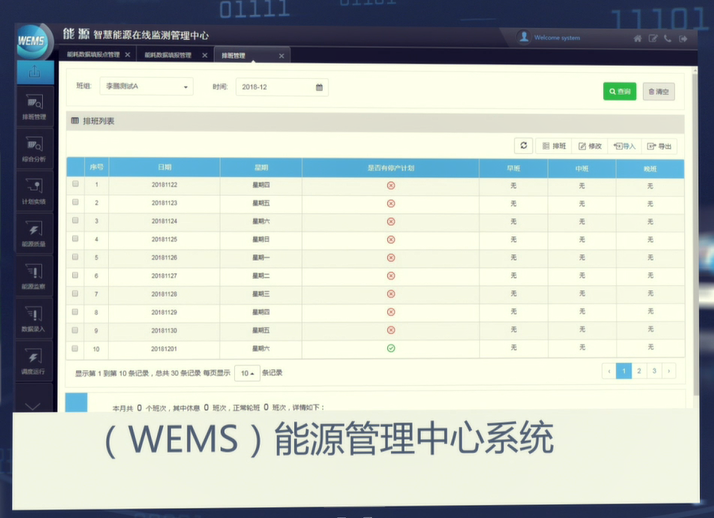This screenshot has height=518, width=714.
Task: Click the 导入 import toolbar button
Action: [x=624, y=146]
